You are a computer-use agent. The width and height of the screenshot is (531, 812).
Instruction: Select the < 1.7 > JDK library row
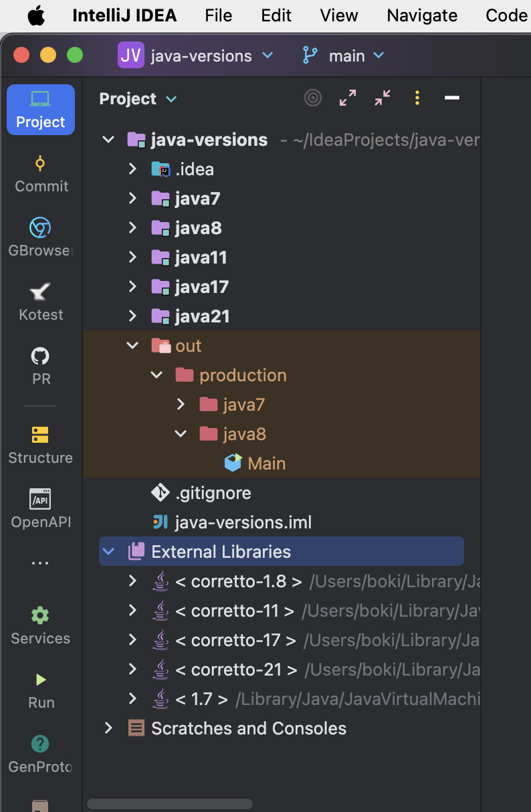[x=281, y=699]
